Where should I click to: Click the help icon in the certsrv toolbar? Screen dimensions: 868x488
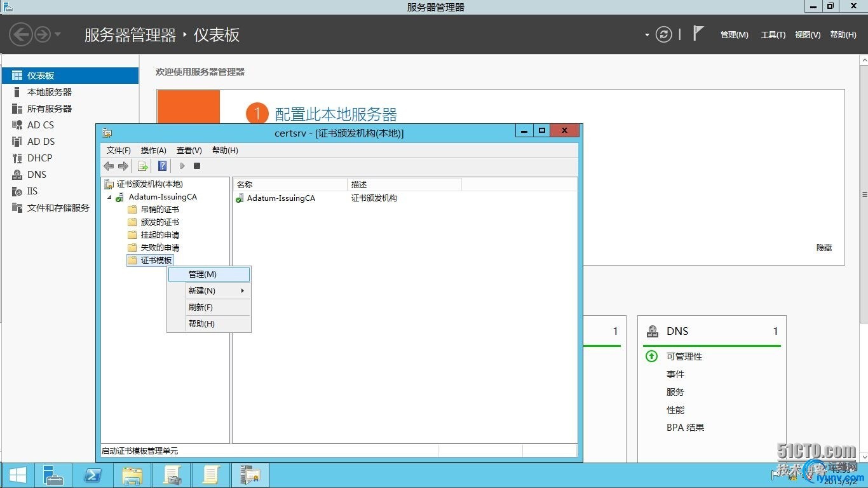tap(163, 166)
